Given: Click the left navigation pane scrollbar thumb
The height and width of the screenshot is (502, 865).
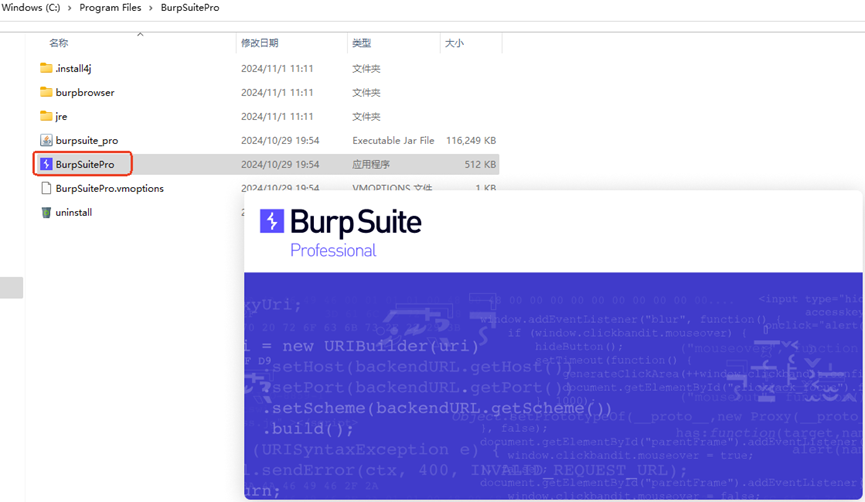Looking at the screenshot, I should pyautogui.click(x=11, y=287).
